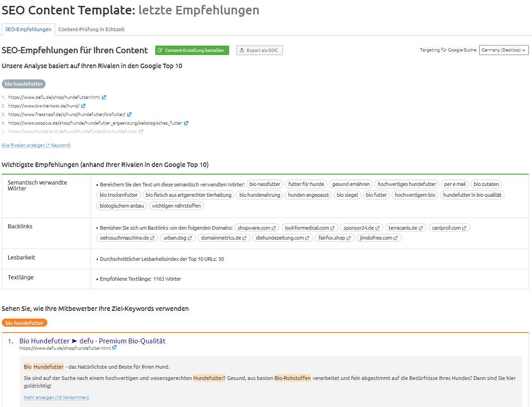Image resolution: width=532 pixels, height=407 pixels.
Task: Click diehundezeitung.com external link icon
Action: point(306,238)
